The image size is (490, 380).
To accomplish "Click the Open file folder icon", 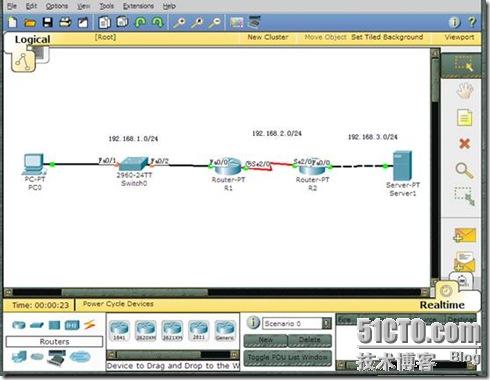I will (30, 23).
